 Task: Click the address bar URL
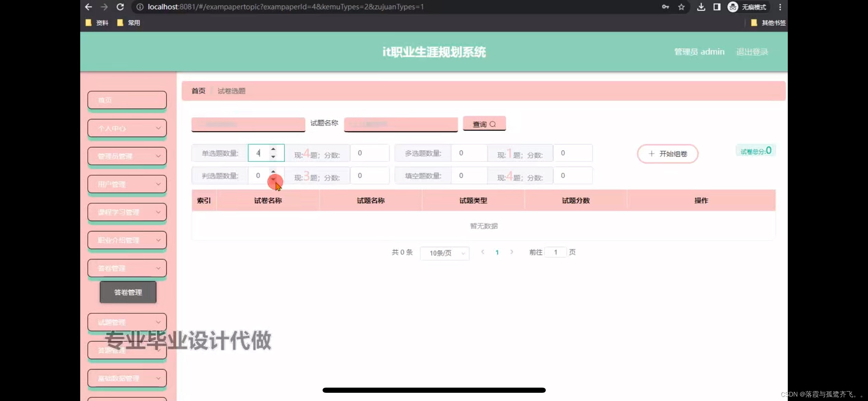click(x=286, y=7)
